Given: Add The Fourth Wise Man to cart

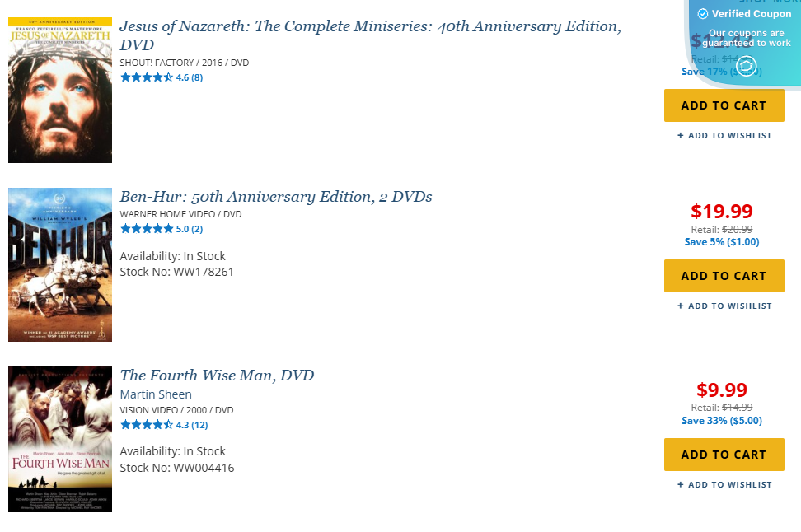Looking at the screenshot, I should (x=724, y=455).
